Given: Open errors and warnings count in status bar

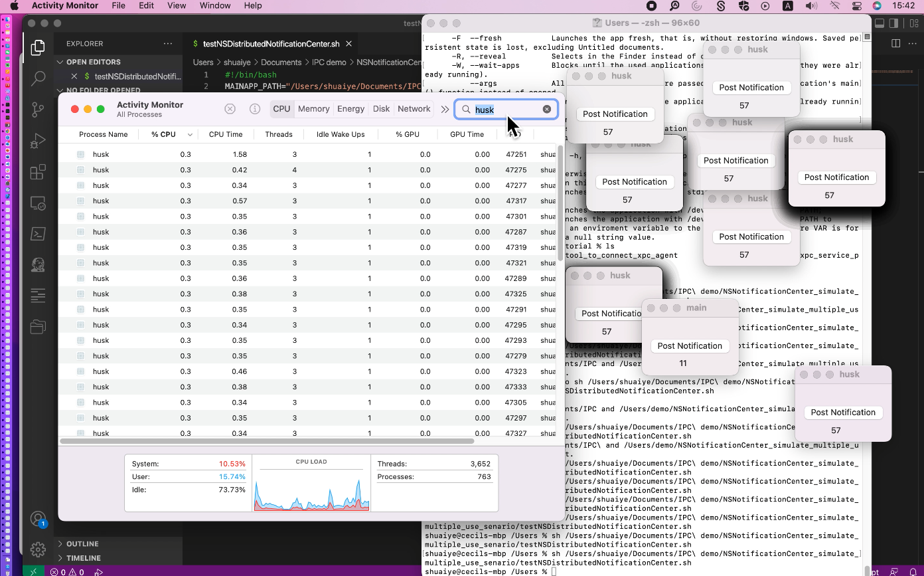Looking at the screenshot, I should 67,571.
